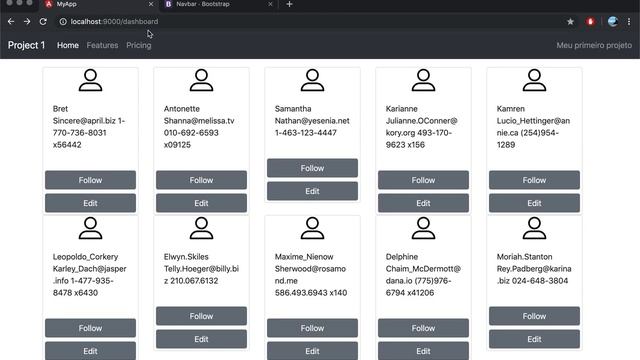This screenshot has width=640, height=360.
Task: Edit Karianne's card
Action: 423,203
